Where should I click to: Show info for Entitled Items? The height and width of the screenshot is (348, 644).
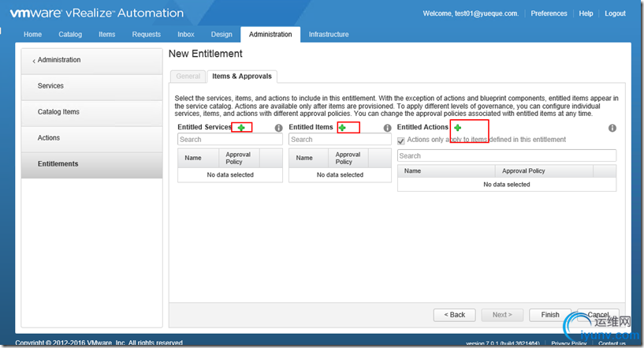(387, 128)
